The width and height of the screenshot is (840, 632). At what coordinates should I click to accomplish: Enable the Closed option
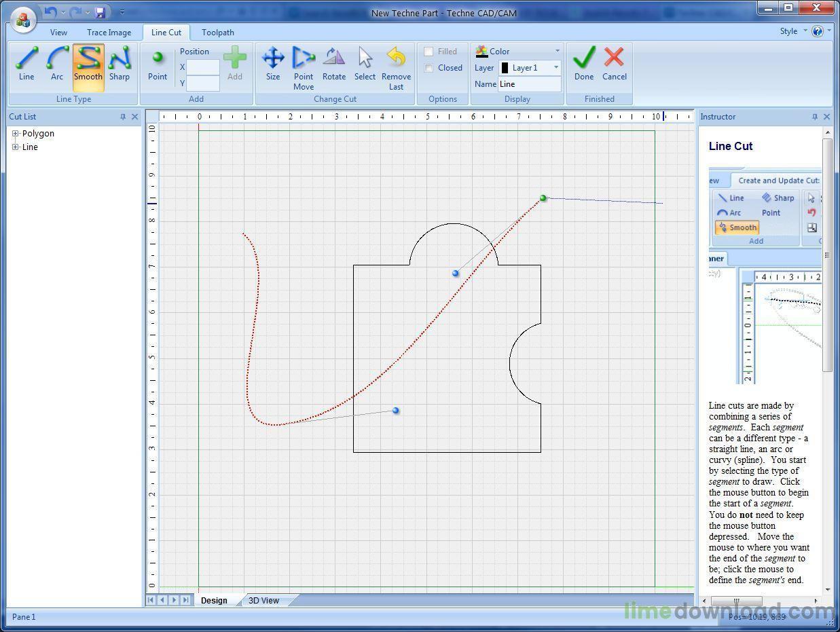[428, 67]
